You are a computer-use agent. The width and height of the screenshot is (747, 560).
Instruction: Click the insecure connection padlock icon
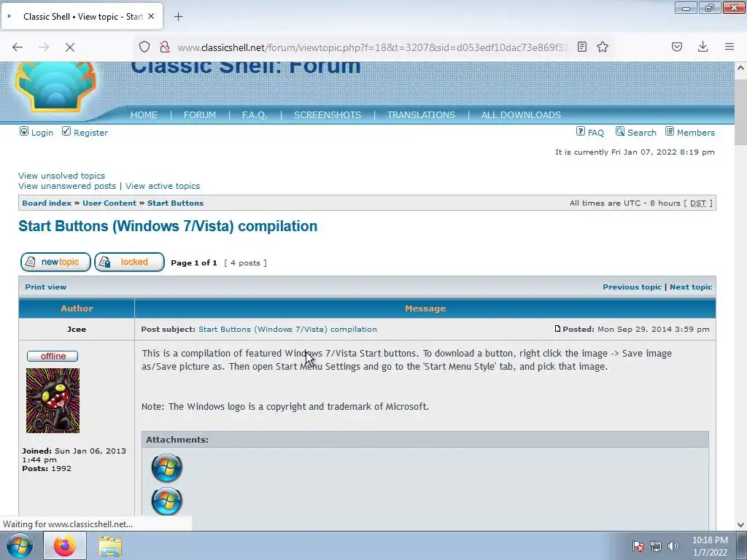point(165,47)
